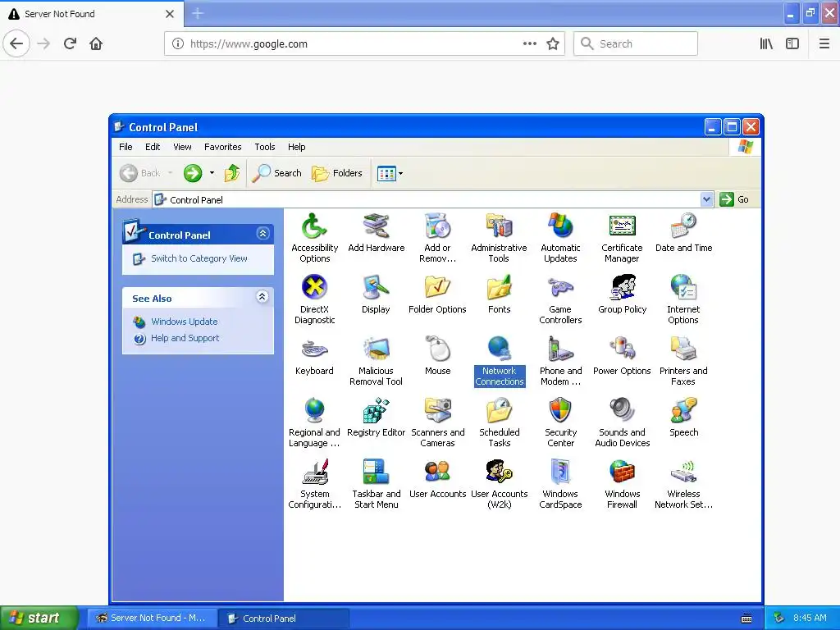The image size is (840, 630).
Task: Open Power Options icon
Action: (x=622, y=356)
